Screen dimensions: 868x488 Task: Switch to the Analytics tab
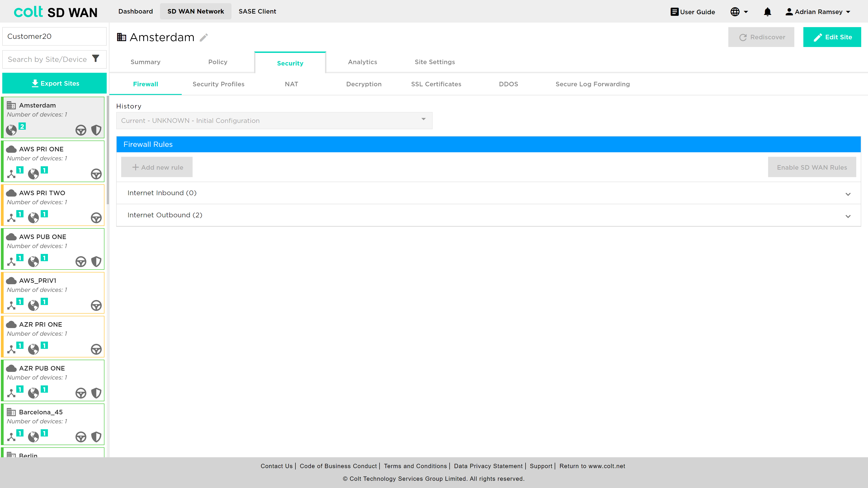tap(363, 62)
